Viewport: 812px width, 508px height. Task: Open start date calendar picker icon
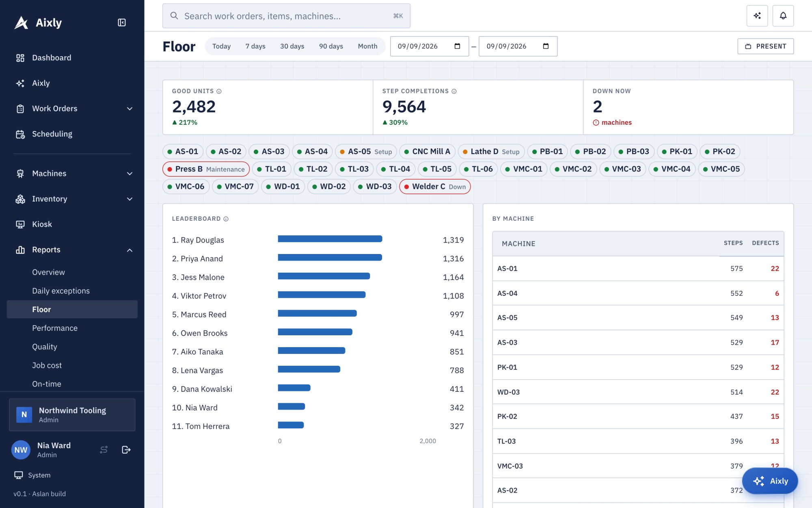point(457,46)
